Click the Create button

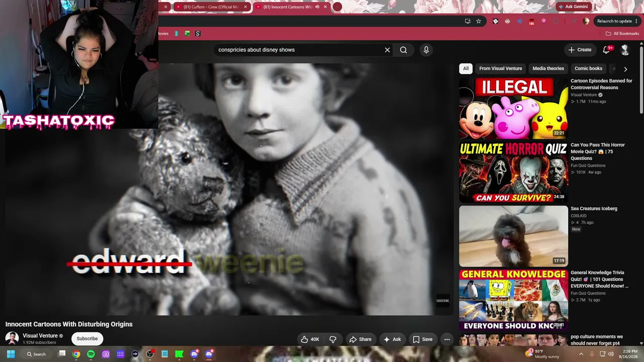pos(580,50)
